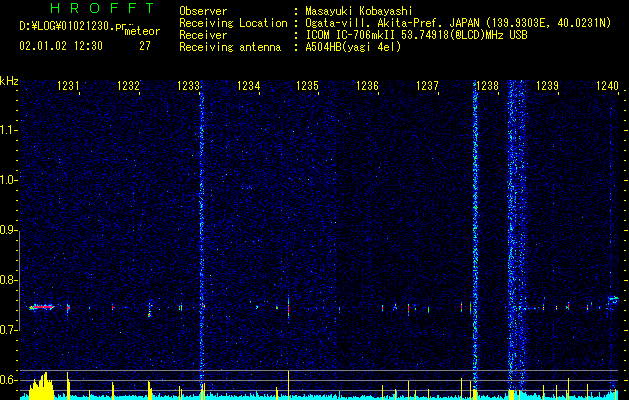The height and width of the screenshot is (400, 629).
Task: Click the 0.7 frequency axis label
Action: tap(8, 330)
